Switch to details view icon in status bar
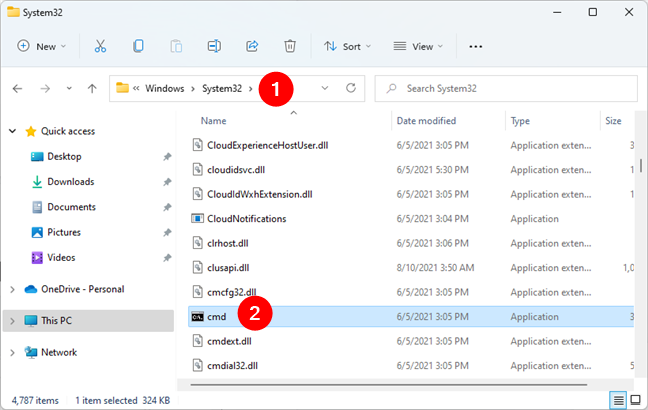The width and height of the screenshot is (648, 410). (x=619, y=400)
